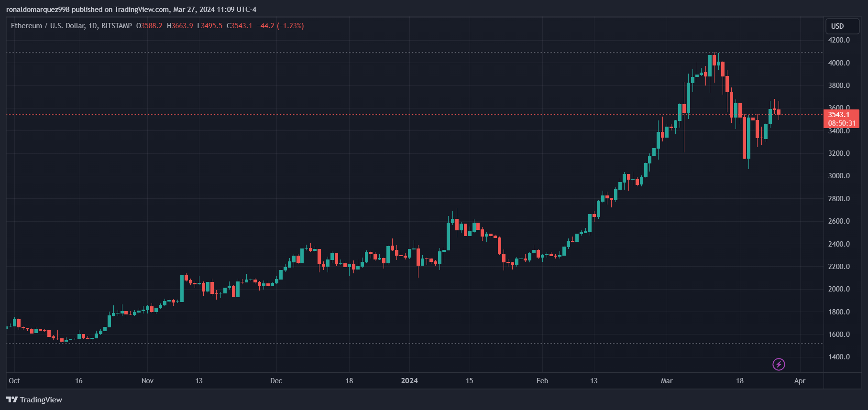This screenshot has height=410, width=868.
Task: Click the Dec label on time axis
Action: tap(276, 381)
